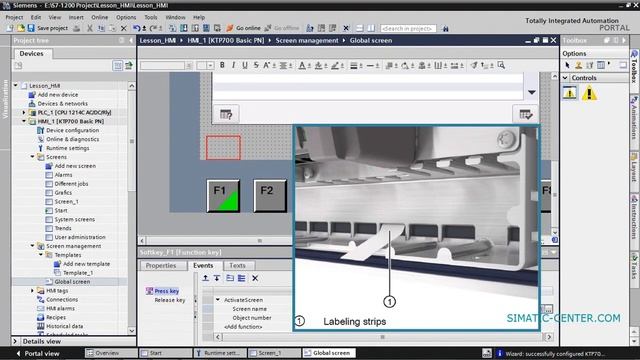Open Runtime settings tree item
640x360 pixels.
point(63,148)
